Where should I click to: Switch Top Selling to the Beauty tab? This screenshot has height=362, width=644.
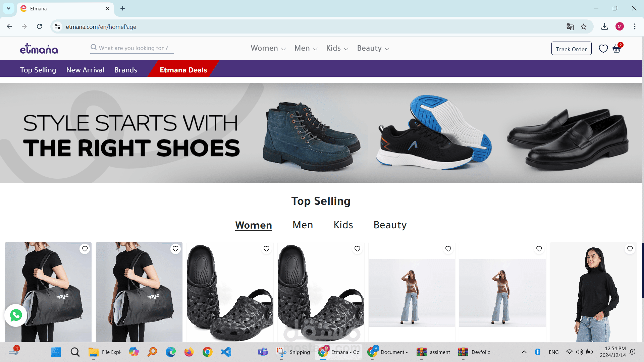(x=390, y=225)
